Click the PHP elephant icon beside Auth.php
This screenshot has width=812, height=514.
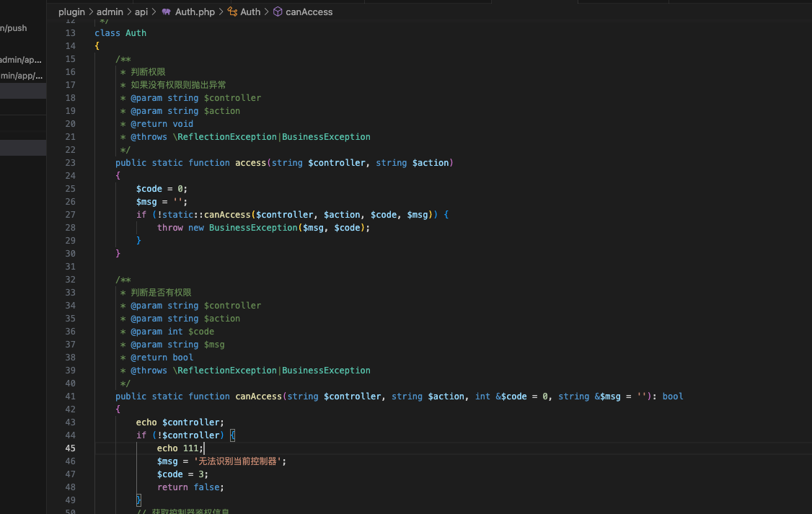pyautogui.click(x=167, y=12)
